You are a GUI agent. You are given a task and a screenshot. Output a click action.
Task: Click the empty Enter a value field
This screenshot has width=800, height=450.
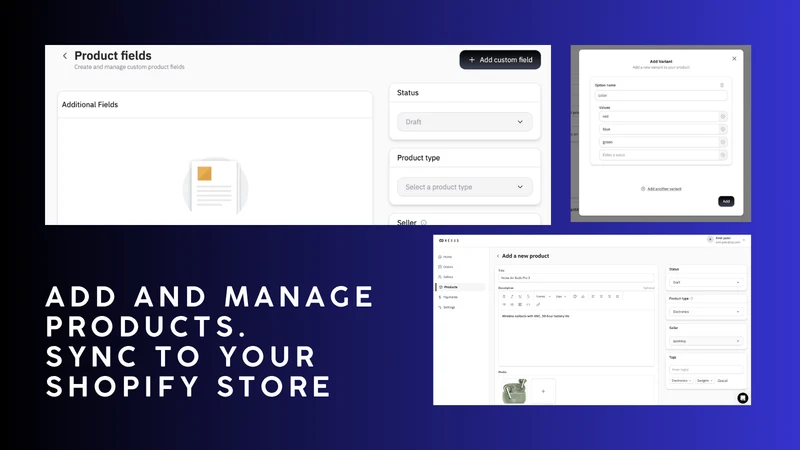658,155
